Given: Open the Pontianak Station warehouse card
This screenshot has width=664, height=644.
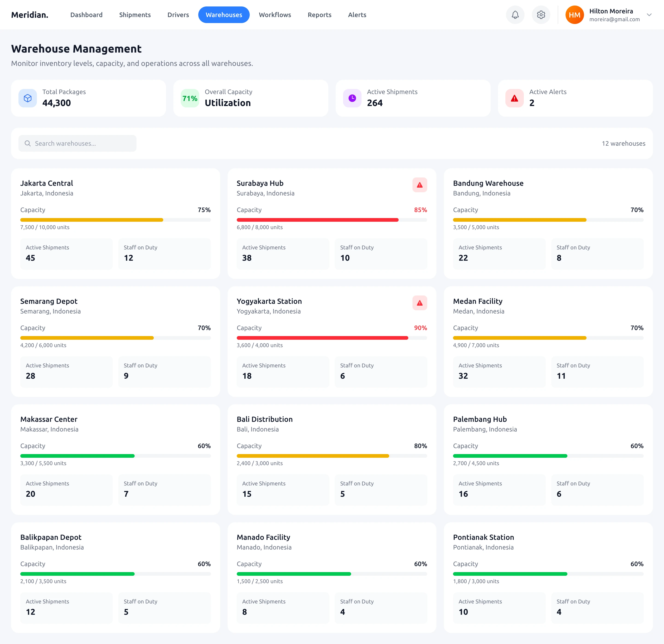Looking at the screenshot, I should [483, 537].
